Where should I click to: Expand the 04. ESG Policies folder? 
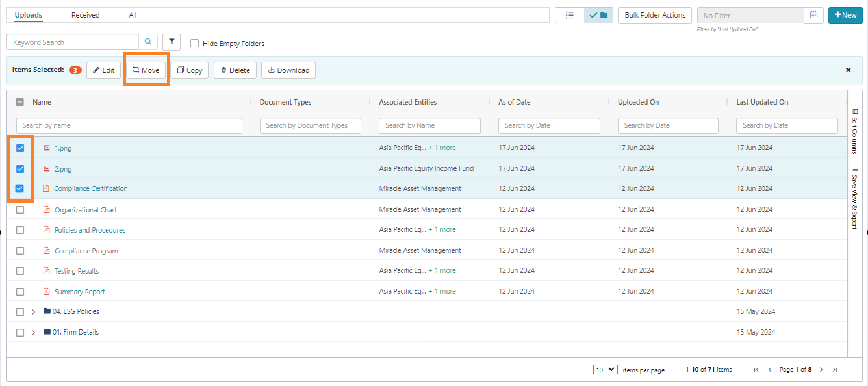34,312
